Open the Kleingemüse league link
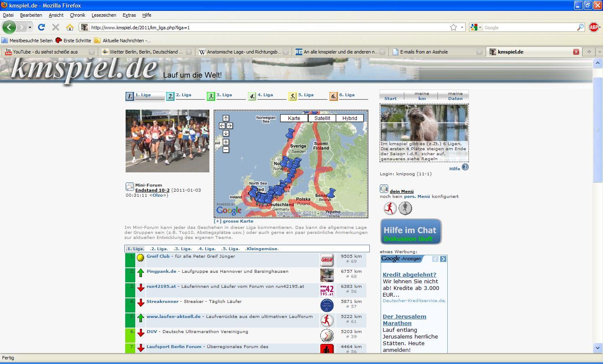The height and width of the screenshot is (364, 603). [x=262, y=249]
